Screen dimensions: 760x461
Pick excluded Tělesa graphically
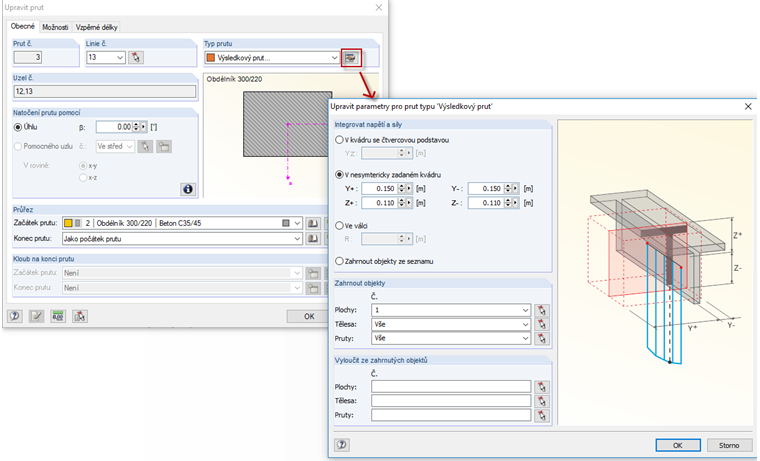click(542, 401)
